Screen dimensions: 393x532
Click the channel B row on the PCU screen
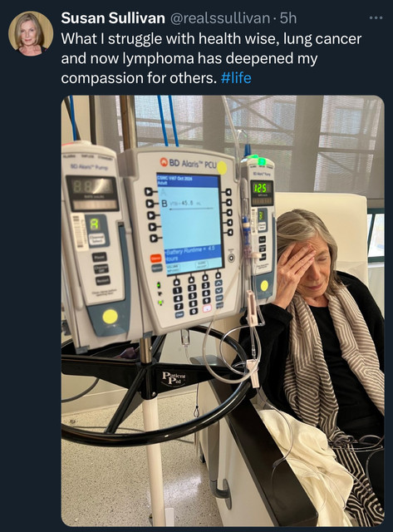pyautogui.click(x=189, y=204)
